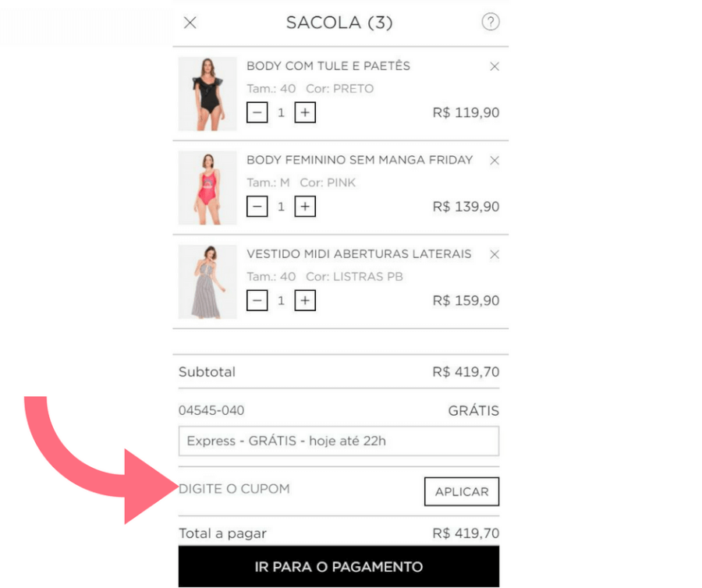Viewport: 702px width, 588px height.
Task: Close the shopping bag with the X icon
Action: [x=190, y=23]
